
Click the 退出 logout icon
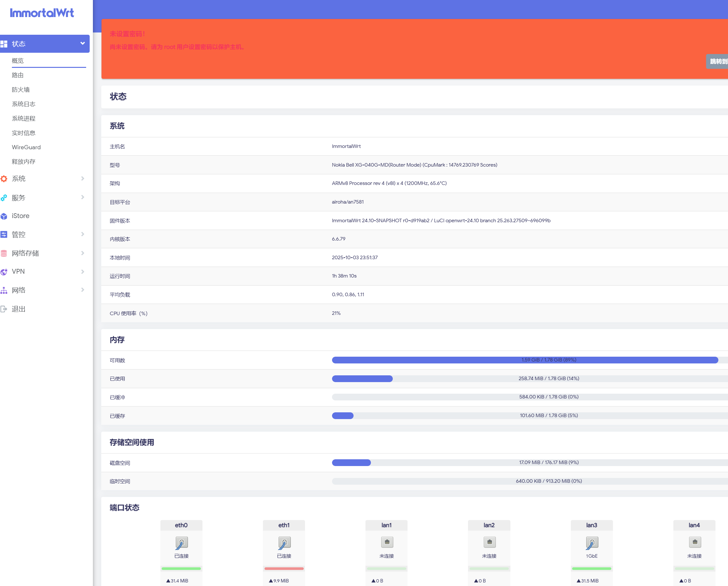pos(4,309)
